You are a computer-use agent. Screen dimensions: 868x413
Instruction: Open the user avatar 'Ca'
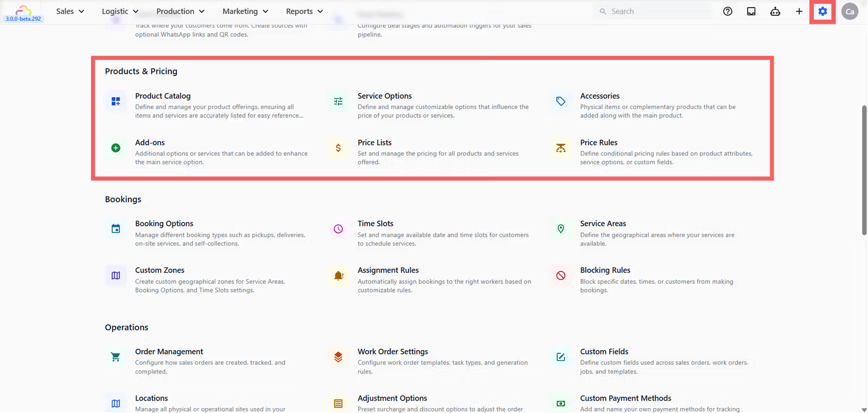coord(850,11)
